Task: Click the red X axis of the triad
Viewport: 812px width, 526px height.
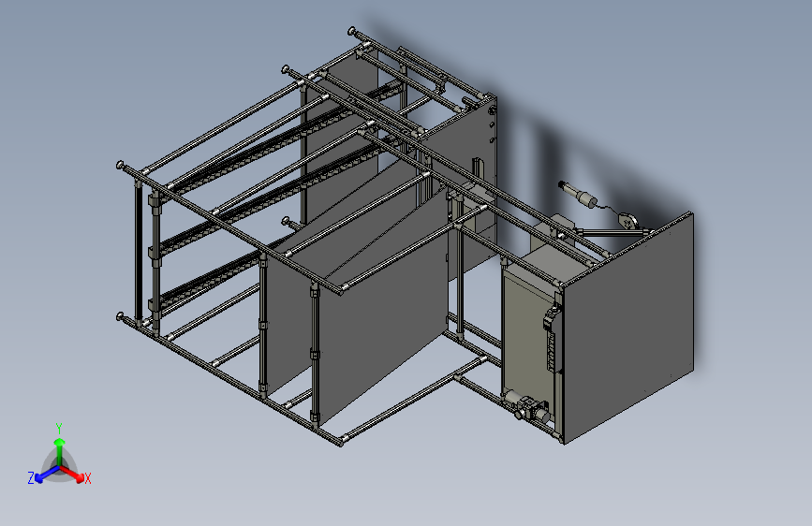Action: [x=72, y=473]
